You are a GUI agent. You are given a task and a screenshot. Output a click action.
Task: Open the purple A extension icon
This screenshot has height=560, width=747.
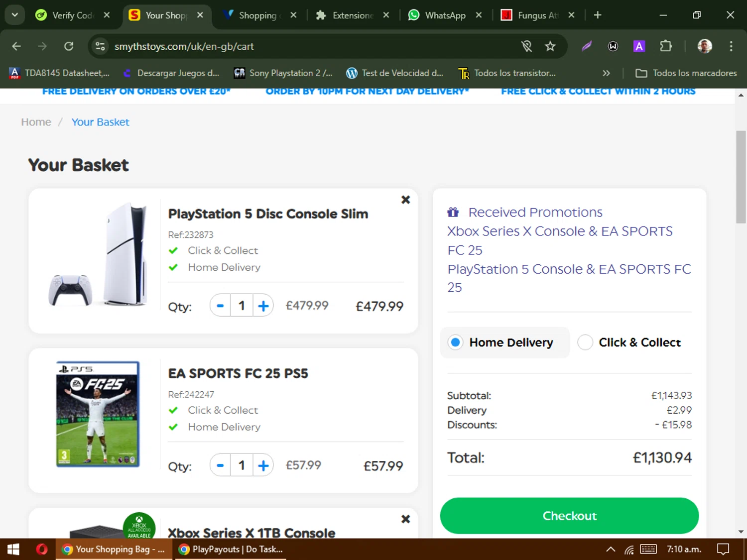[639, 46]
